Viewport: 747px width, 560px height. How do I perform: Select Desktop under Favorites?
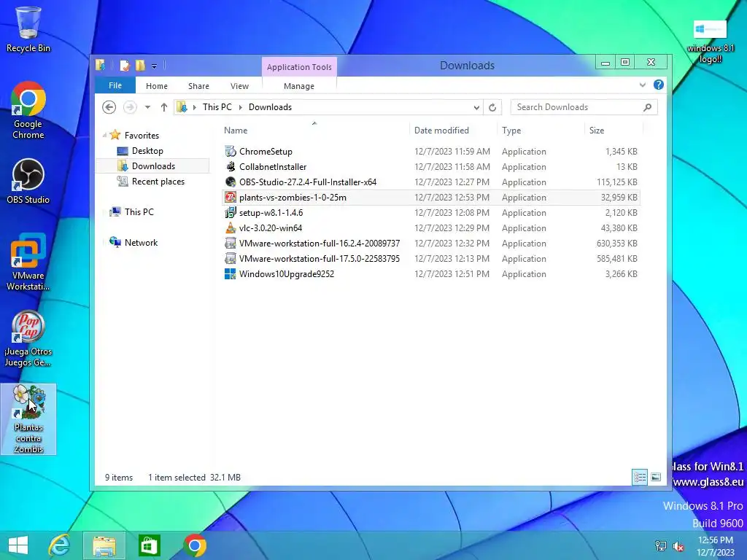pyautogui.click(x=147, y=150)
